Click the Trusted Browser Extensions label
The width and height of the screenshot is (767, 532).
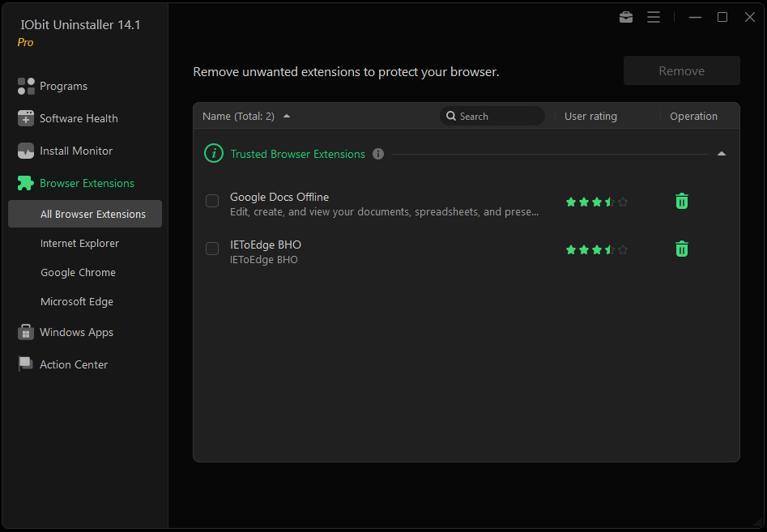click(298, 154)
